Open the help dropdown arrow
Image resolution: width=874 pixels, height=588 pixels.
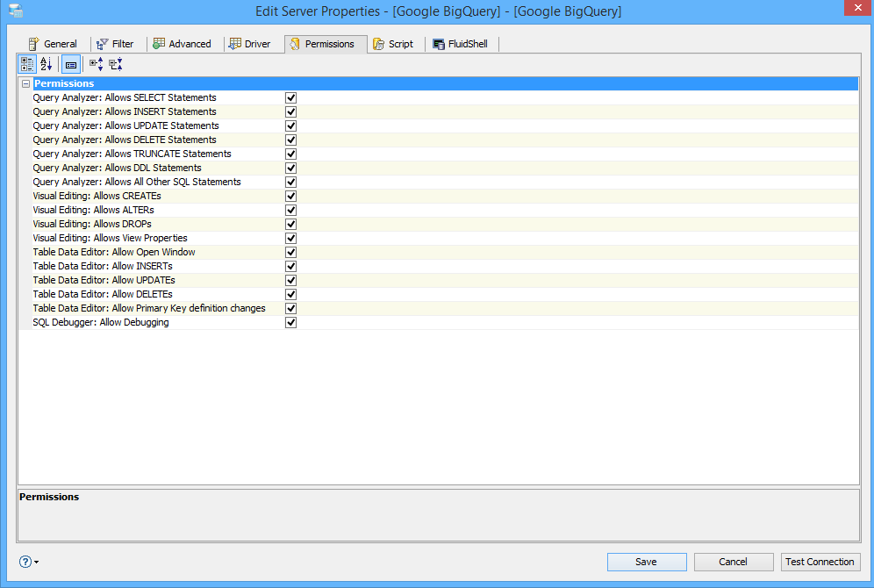coord(37,563)
